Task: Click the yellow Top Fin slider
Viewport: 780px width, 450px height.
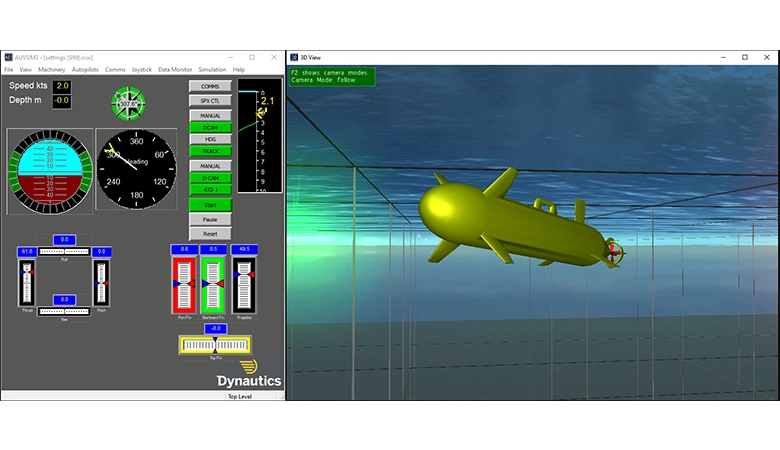Action: point(215,345)
